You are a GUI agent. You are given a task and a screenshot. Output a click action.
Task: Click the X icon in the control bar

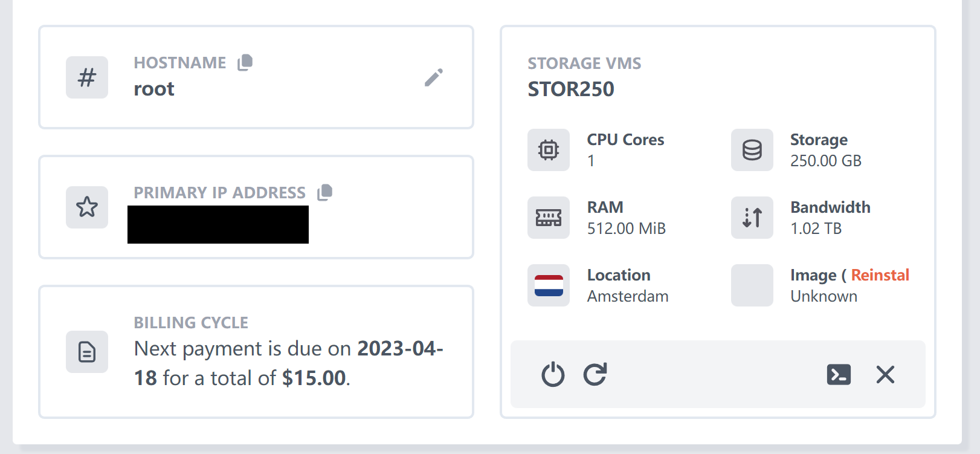(885, 375)
